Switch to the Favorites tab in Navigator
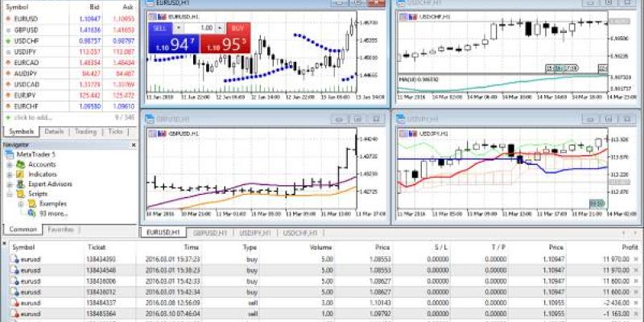This screenshot has height=322, width=644. [61, 229]
